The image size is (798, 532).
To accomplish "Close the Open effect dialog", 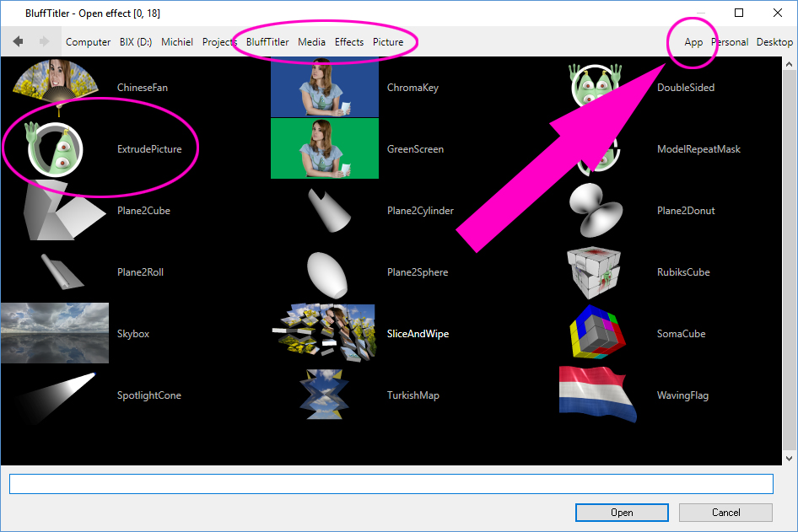I will tap(778, 13).
